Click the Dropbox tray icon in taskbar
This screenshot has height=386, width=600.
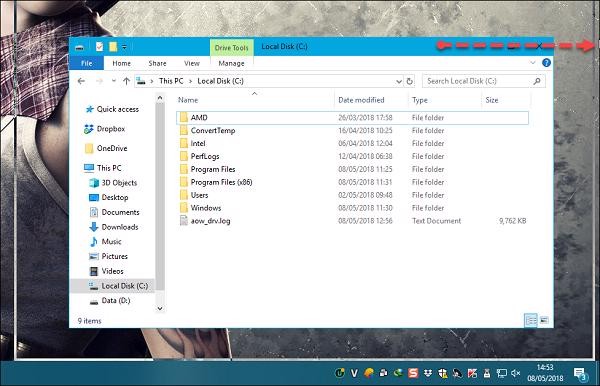[x=428, y=373]
